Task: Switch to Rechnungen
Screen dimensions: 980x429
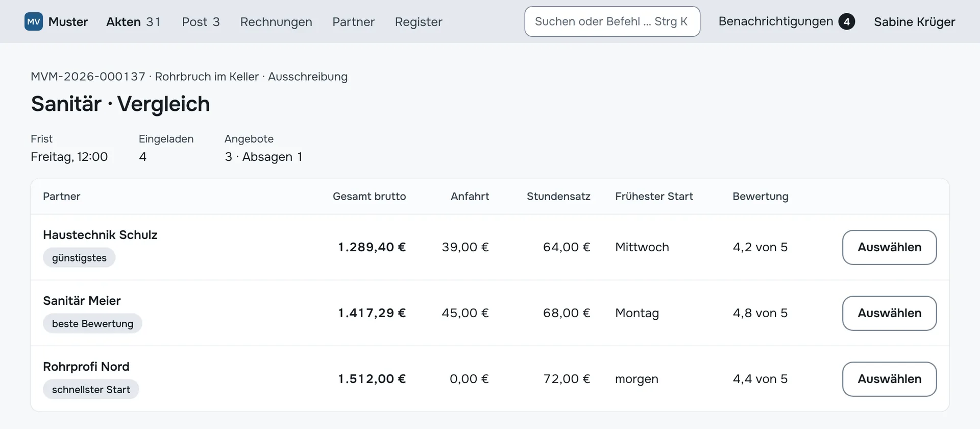Action: coord(276,21)
